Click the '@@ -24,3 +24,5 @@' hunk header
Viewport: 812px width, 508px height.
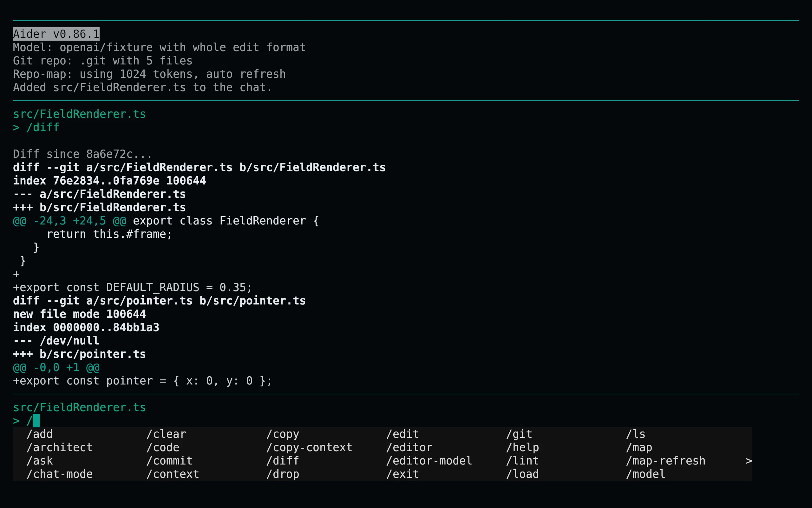(69, 221)
